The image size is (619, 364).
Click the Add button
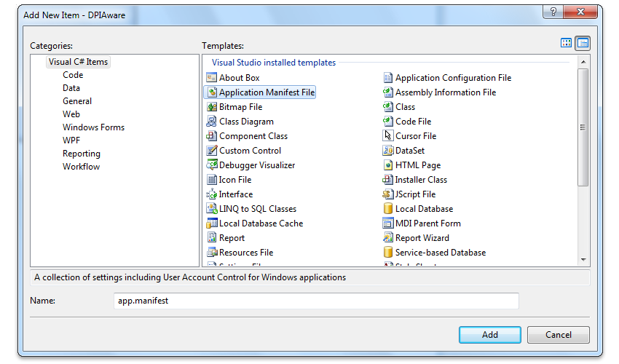click(490, 335)
